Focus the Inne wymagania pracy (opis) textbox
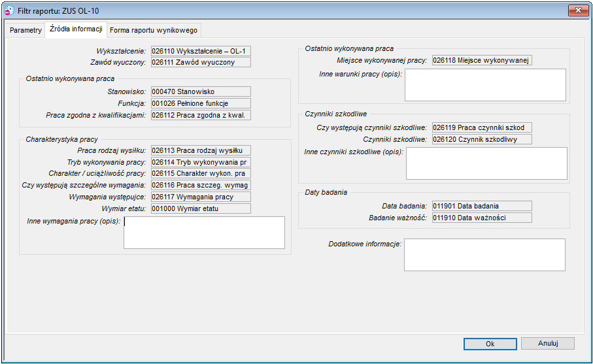Image resolution: width=593 pixels, height=364 pixels. tap(204, 233)
